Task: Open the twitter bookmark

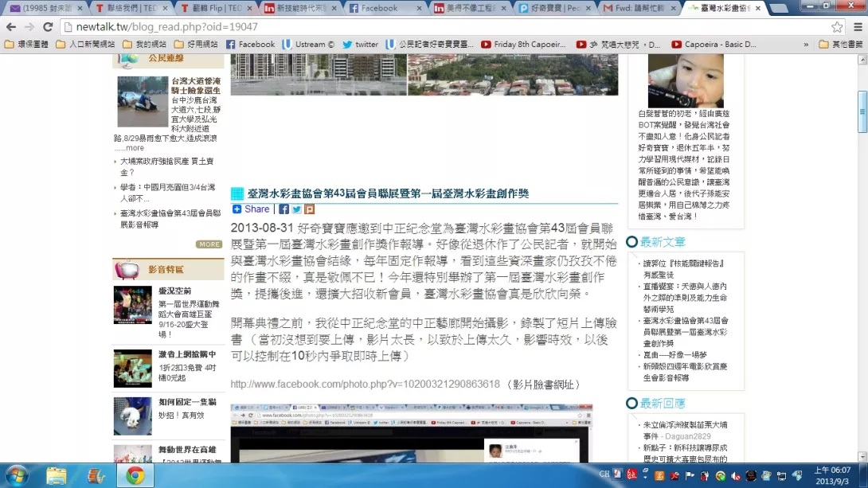Action: [361, 45]
